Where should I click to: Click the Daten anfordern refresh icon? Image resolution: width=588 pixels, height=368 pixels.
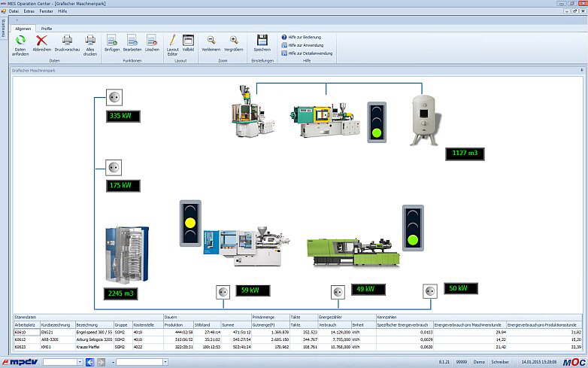click(20, 40)
